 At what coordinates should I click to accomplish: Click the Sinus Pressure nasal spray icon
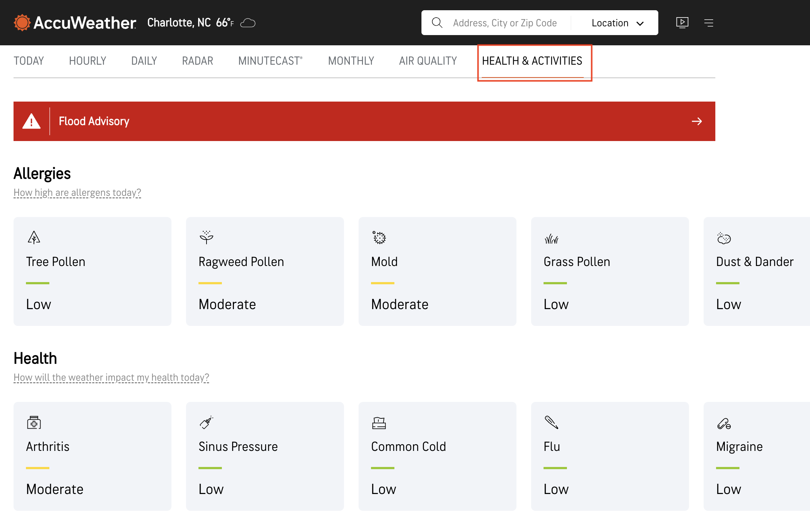[206, 422]
